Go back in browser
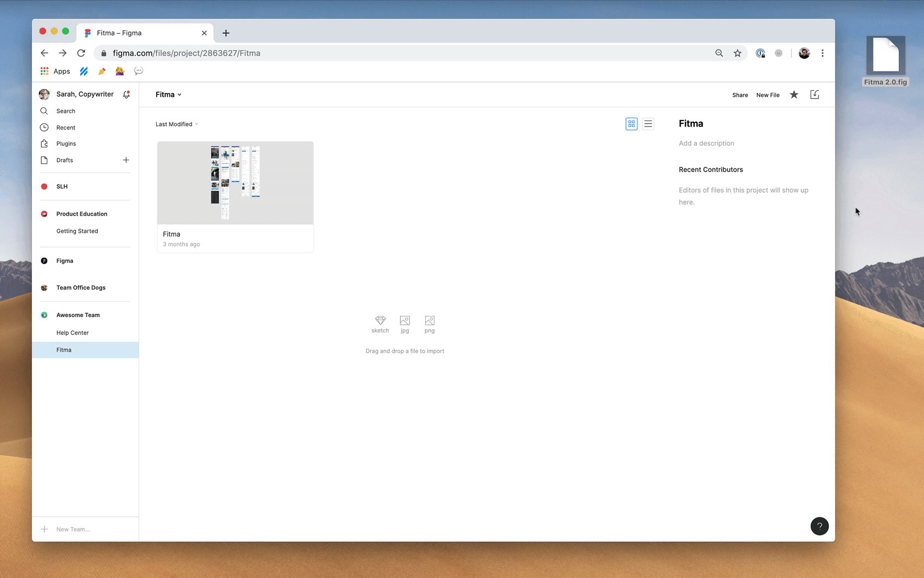The width and height of the screenshot is (924, 578). point(45,53)
